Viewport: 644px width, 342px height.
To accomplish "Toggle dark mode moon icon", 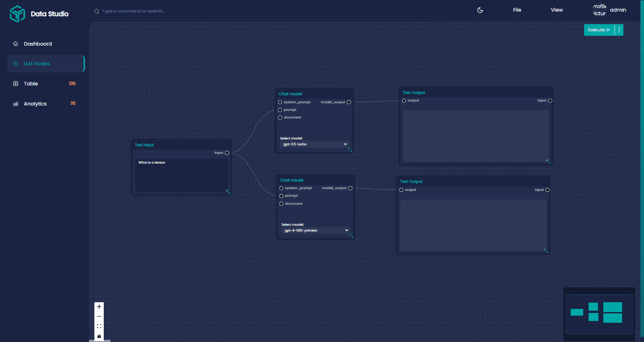I will [x=480, y=10].
